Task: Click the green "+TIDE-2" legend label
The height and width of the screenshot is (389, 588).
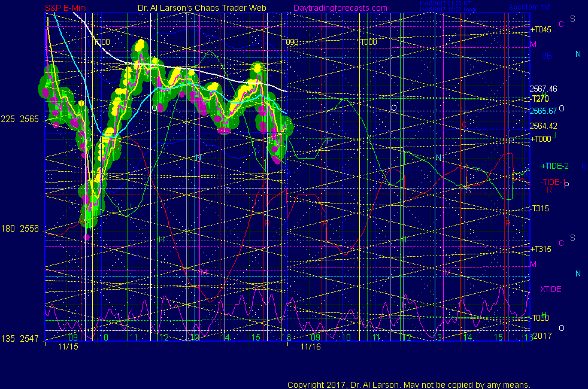Action: (554, 166)
